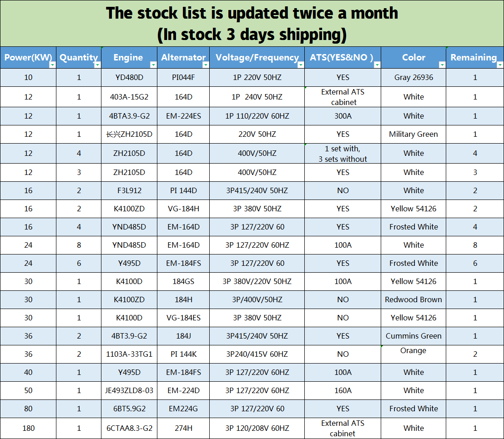Open the Quantity column filter arrow
The height and width of the screenshot is (439, 504).
pyautogui.click(x=97, y=65)
